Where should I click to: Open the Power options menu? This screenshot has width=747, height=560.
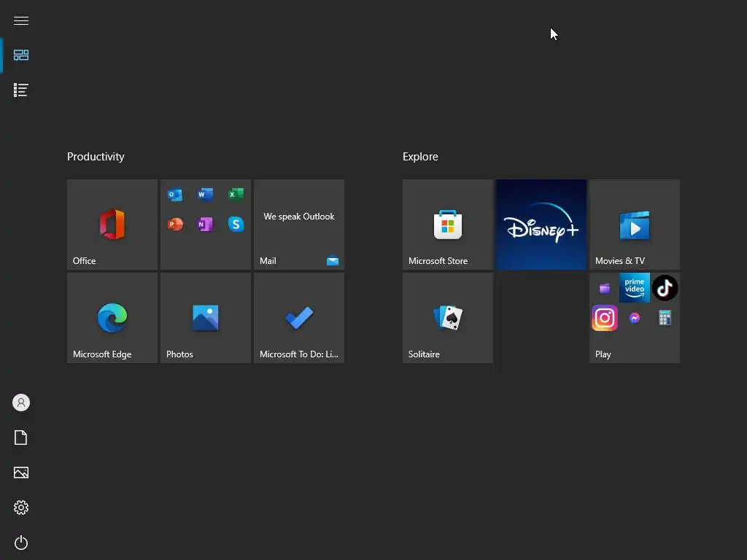[21, 542]
